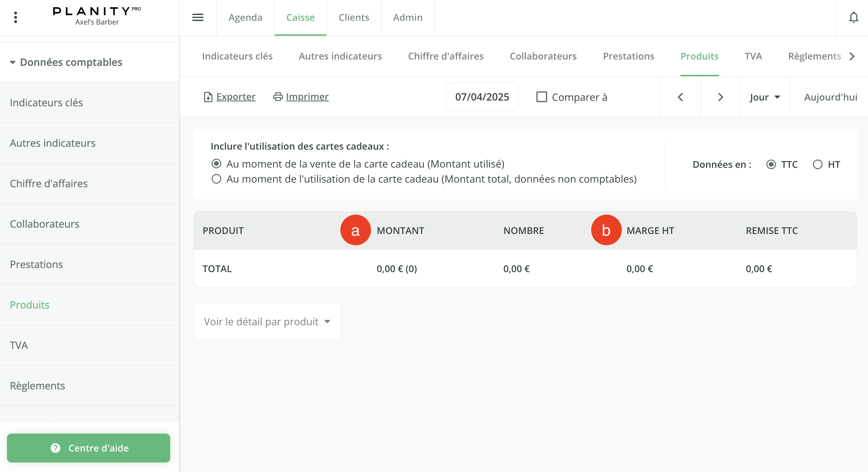Image resolution: width=868 pixels, height=472 pixels.
Task: Open the 'Jour' period dropdown
Action: 765,97
